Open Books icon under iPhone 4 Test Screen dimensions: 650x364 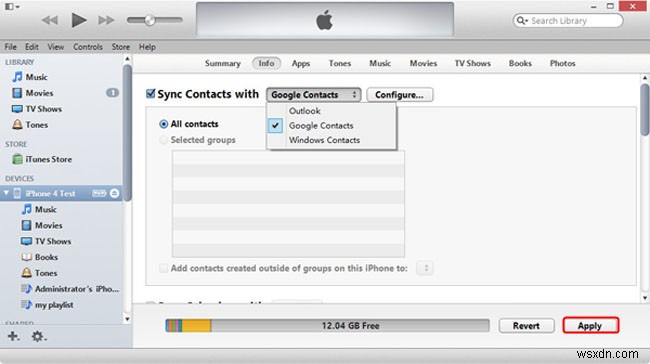26,257
